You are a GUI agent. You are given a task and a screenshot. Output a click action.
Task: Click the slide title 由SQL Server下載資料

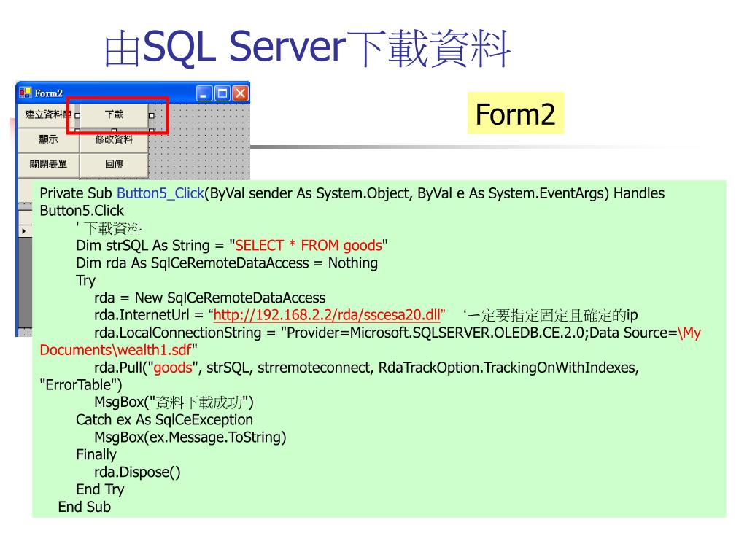307,49
